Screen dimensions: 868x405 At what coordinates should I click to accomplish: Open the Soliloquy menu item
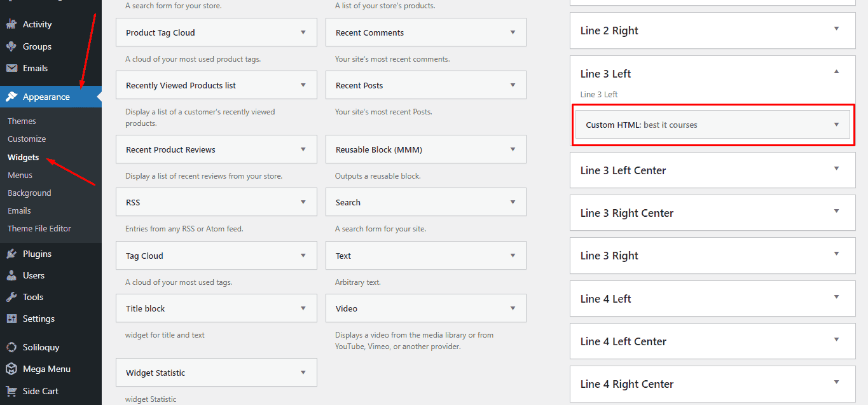tap(41, 347)
